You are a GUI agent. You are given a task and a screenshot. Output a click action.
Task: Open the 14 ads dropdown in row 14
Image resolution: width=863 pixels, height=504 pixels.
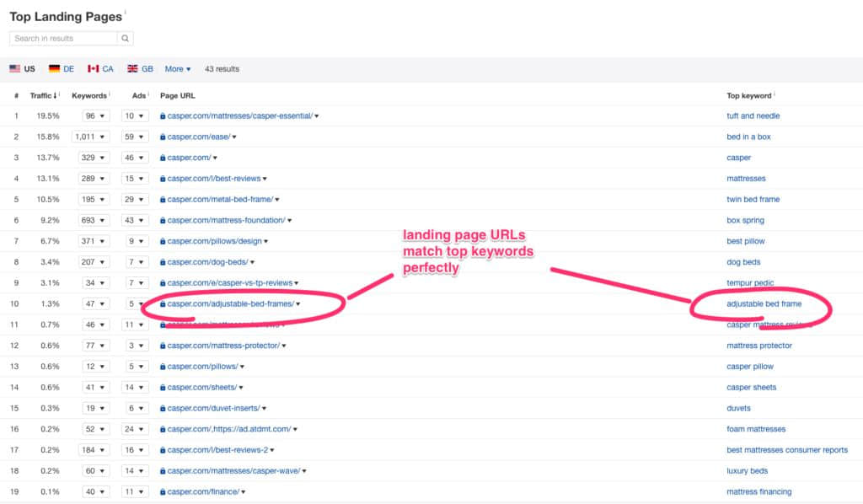[x=135, y=388]
